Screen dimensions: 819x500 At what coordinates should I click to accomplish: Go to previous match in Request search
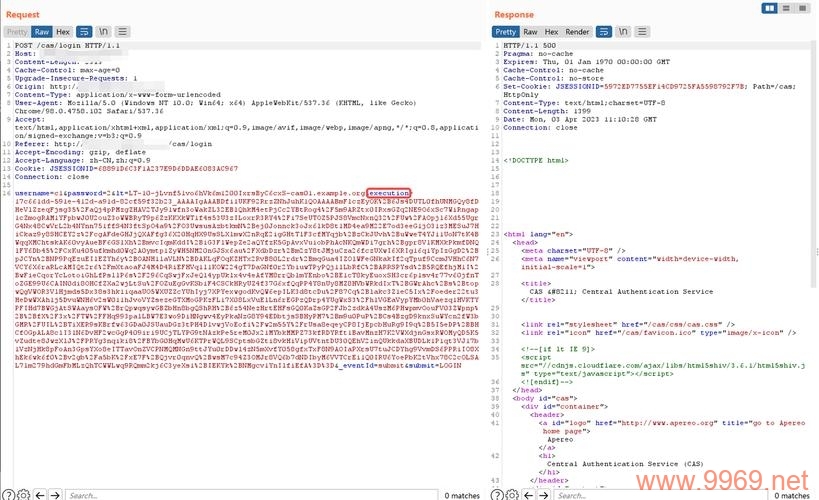click(40, 494)
